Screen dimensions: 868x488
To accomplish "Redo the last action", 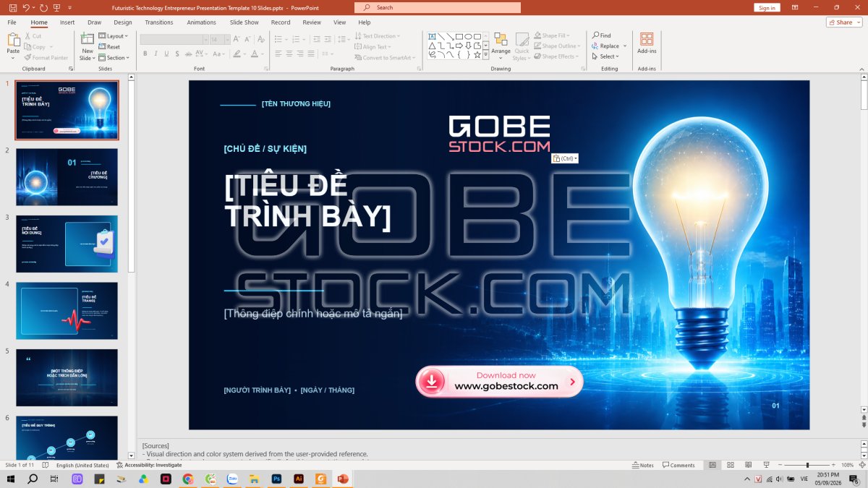I will coord(43,7).
